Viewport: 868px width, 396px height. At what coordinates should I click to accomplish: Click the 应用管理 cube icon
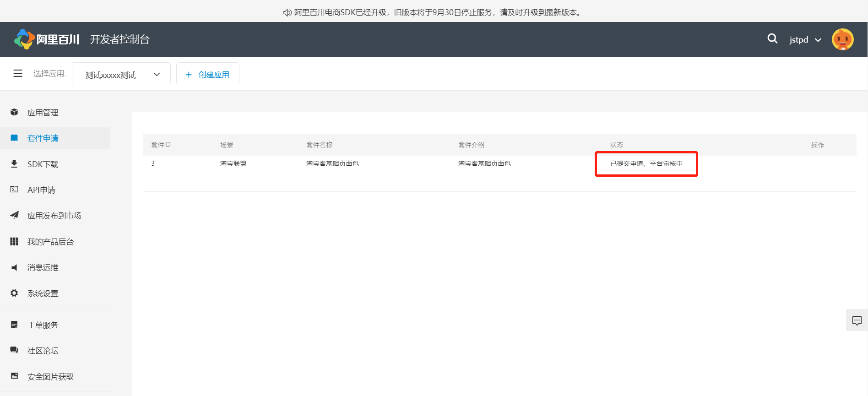[14, 112]
